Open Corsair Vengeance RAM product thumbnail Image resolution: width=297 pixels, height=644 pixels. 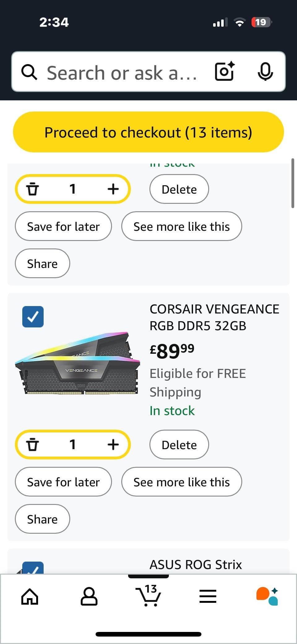coord(77,363)
